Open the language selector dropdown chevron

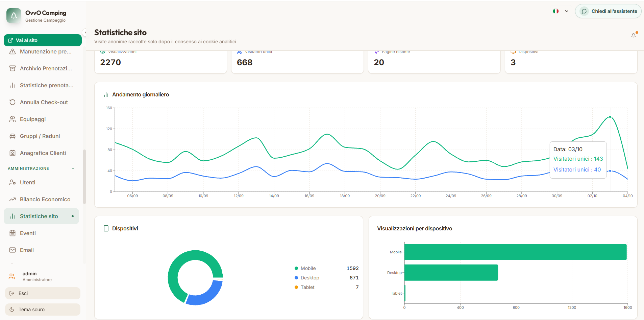click(567, 11)
